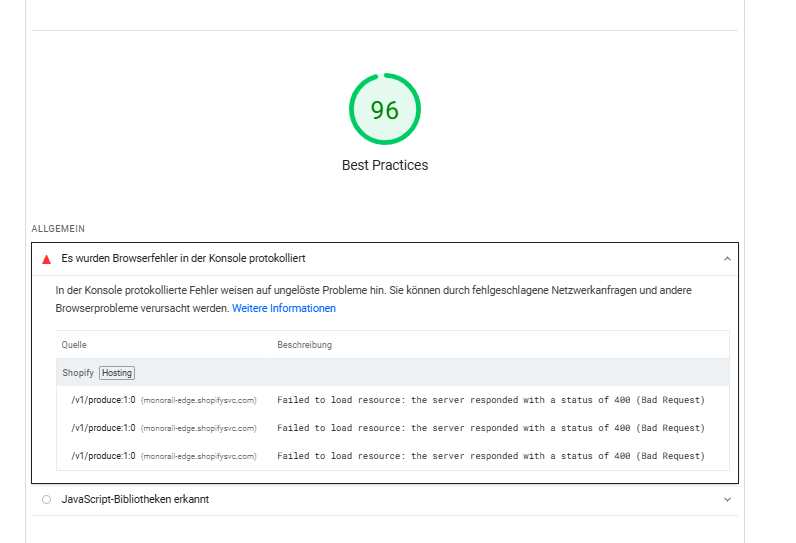Click the red warning triangle icon
796x543 pixels.
(x=46, y=259)
